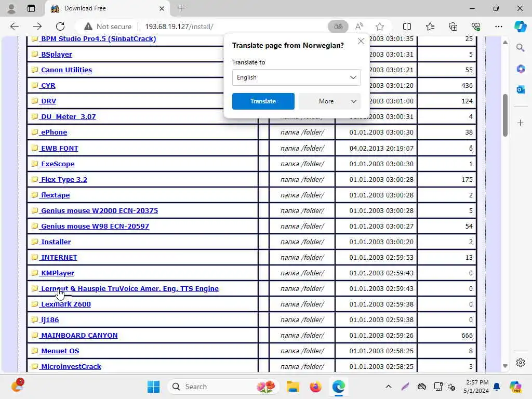
Task: Open the Flex Type 3.2 folder
Action: (64, 179)
